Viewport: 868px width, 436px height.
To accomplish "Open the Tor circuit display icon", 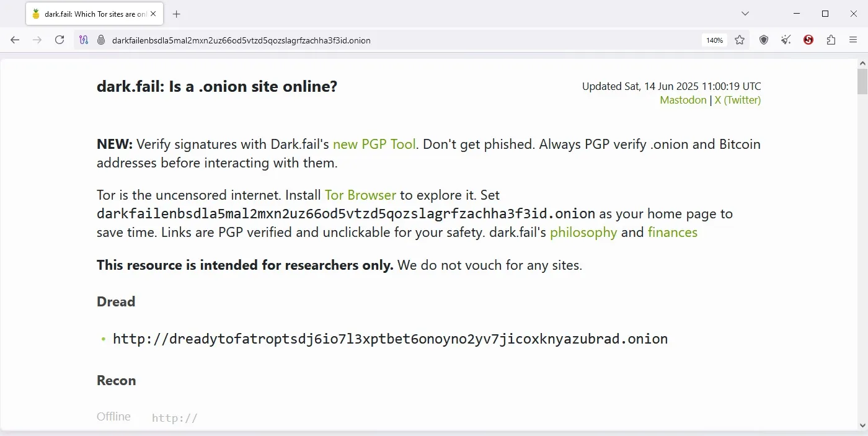I will [83, 40].
